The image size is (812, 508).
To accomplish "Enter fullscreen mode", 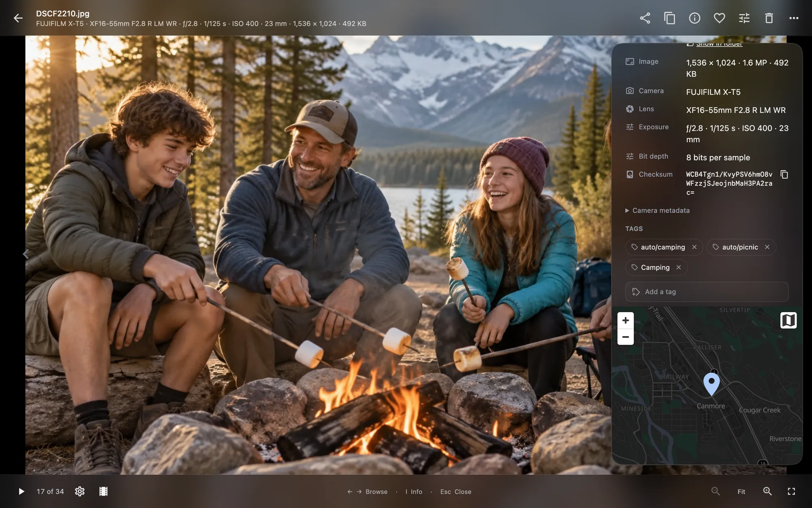I will click(x=791, y=492).
